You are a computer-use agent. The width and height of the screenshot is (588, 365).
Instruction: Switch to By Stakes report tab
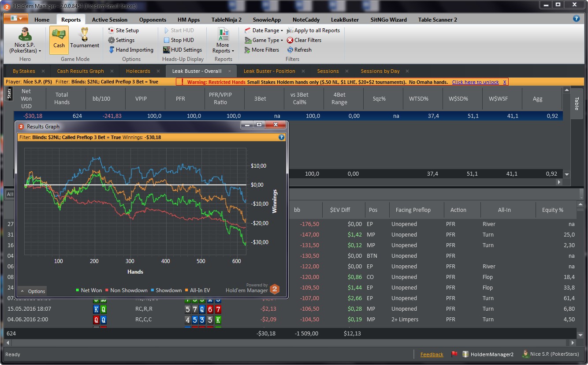coord(24,71)
